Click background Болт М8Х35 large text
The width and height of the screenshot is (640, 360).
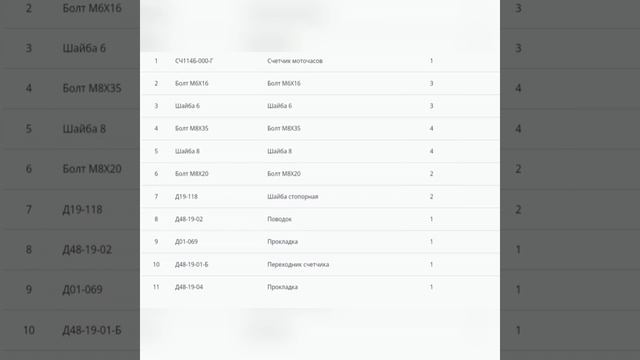point(92,88)
